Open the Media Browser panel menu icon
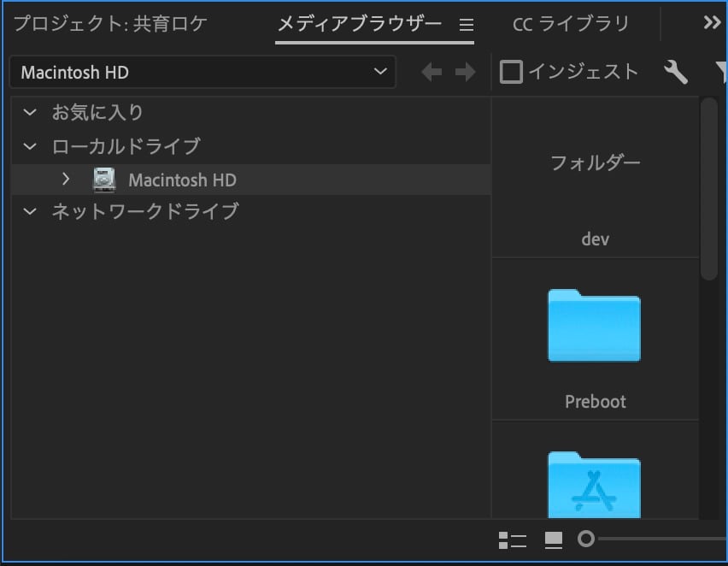 click(x=467, y=25)
